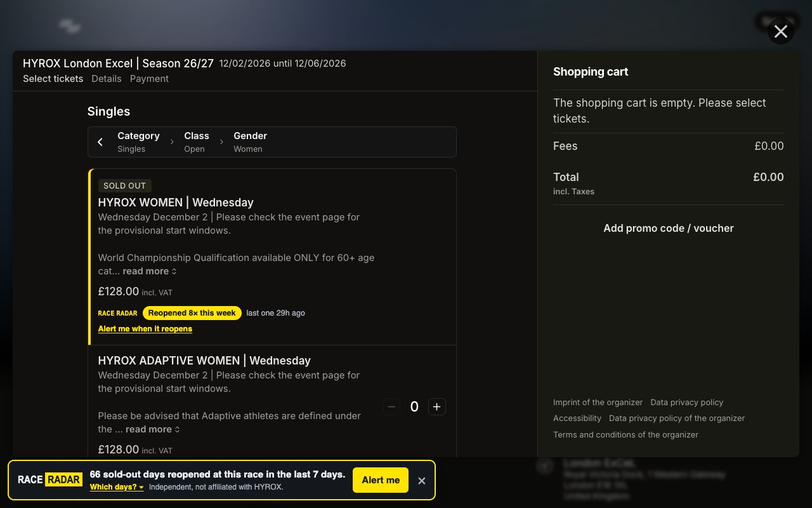Decrease HYROX ADAPTIVE WOMEN ticket quantity

(391, 406)
